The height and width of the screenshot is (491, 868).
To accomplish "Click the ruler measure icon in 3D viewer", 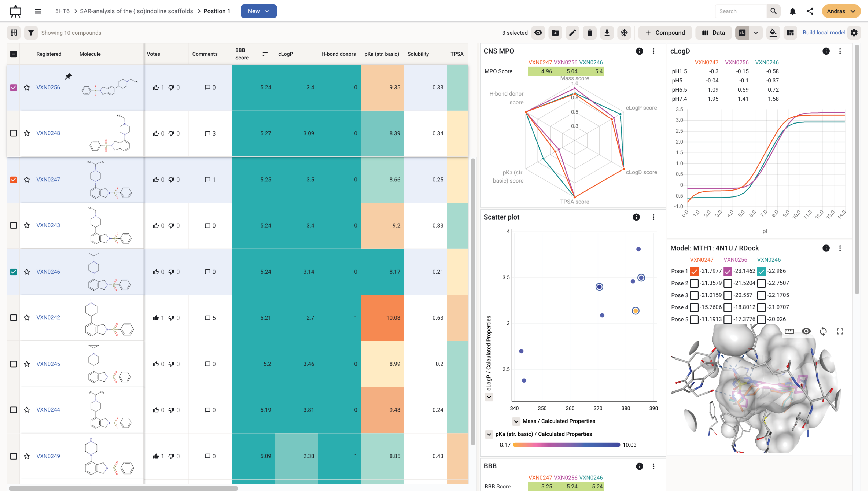I will [x=789, y=331].
